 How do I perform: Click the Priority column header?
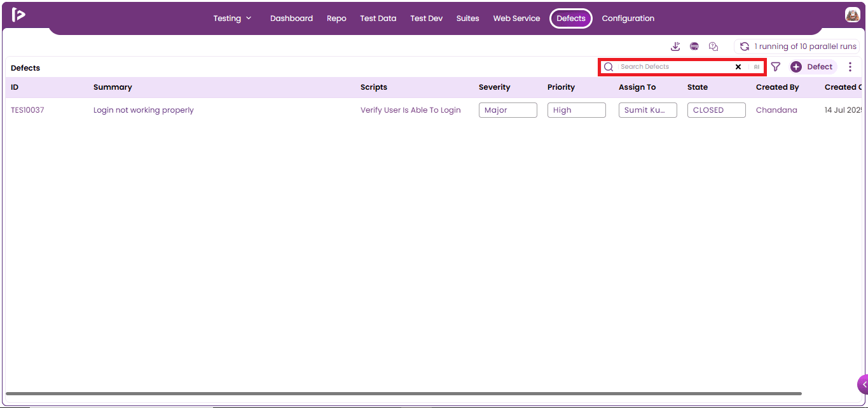pyautogui.click(x=561, y=87)
